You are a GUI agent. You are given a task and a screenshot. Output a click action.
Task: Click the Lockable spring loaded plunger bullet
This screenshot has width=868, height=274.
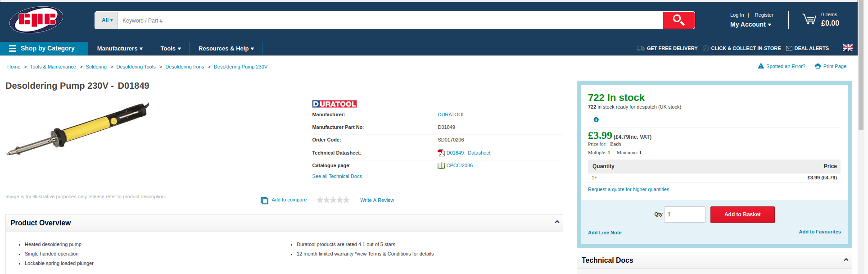tap(59, 263)
